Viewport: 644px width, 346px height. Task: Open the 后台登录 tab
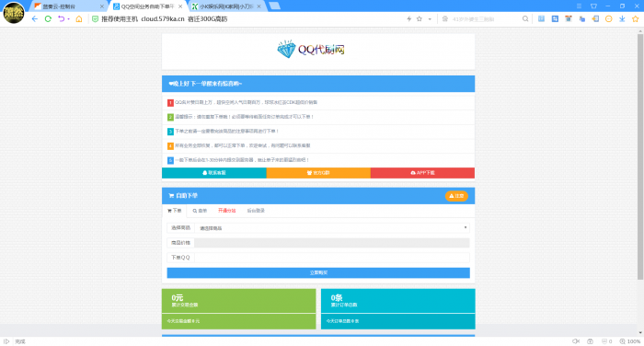pos(256,211)
